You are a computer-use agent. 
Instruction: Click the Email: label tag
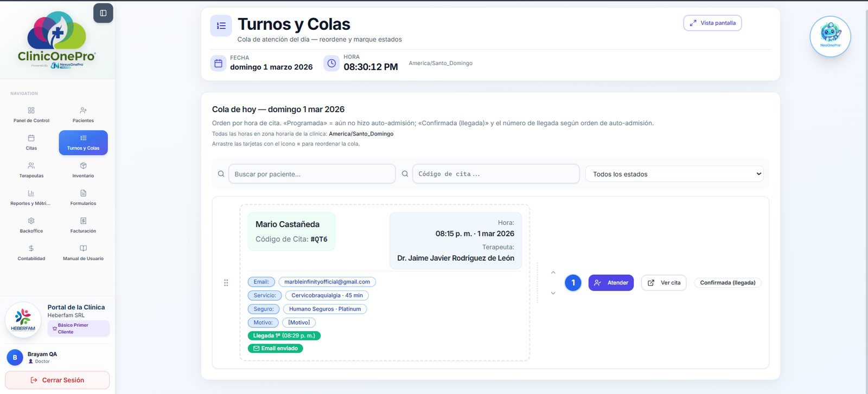pos(261,282)
